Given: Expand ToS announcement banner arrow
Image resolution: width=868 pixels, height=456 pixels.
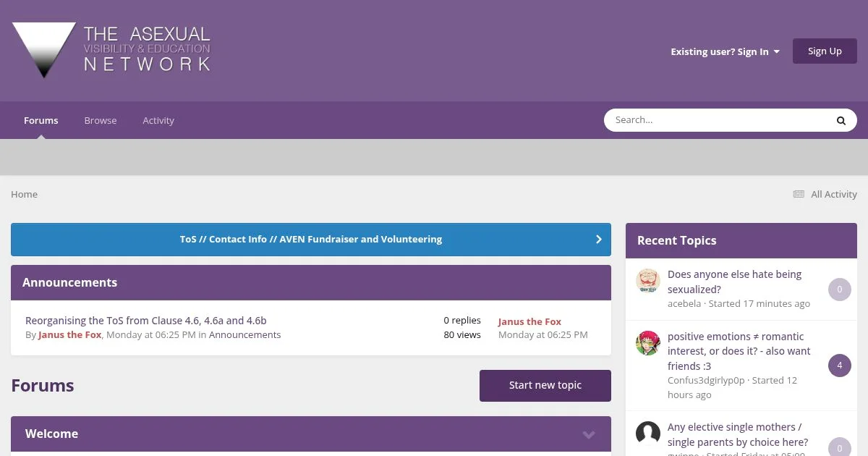Looking at the screenshot, I should (598, 239).
